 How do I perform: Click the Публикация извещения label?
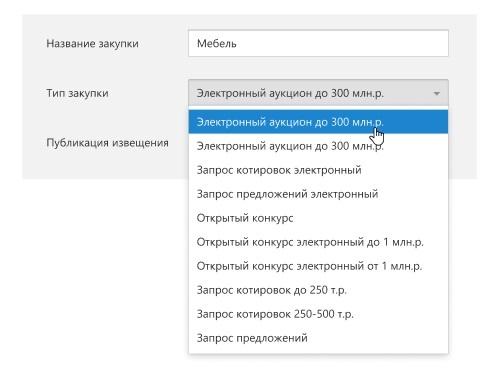107,143
